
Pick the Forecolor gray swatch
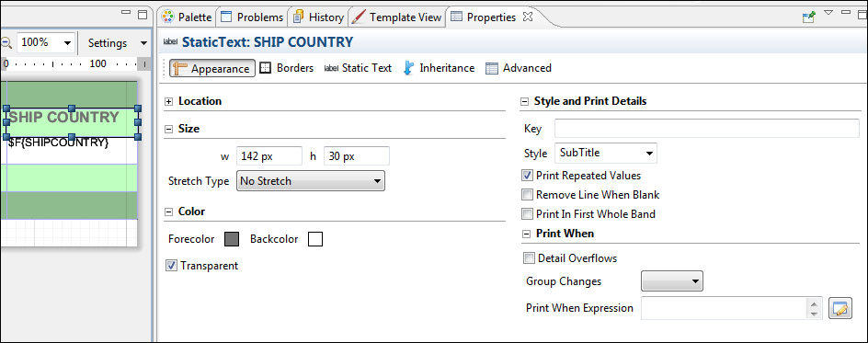click(x=232, y=239)
